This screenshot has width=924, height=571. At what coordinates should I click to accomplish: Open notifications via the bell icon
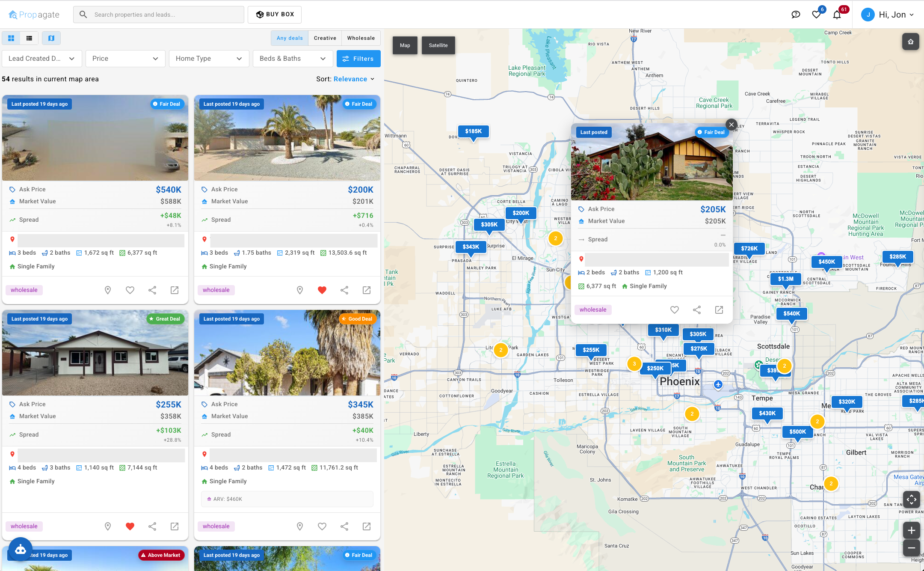click(837, 14)
